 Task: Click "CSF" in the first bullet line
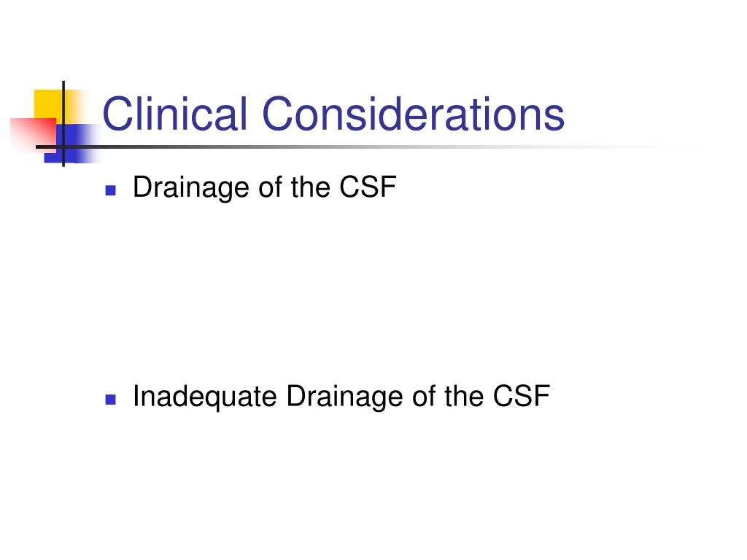point(368,187)
